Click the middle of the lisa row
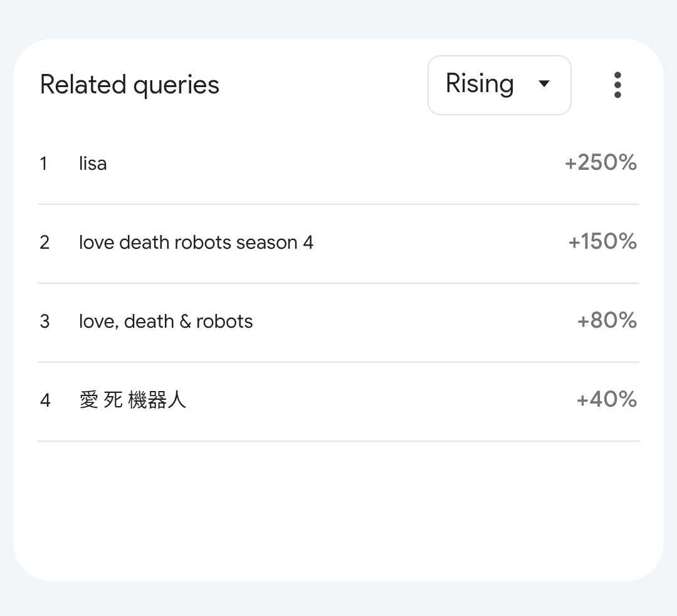677x616 pixels. [338, 164]
